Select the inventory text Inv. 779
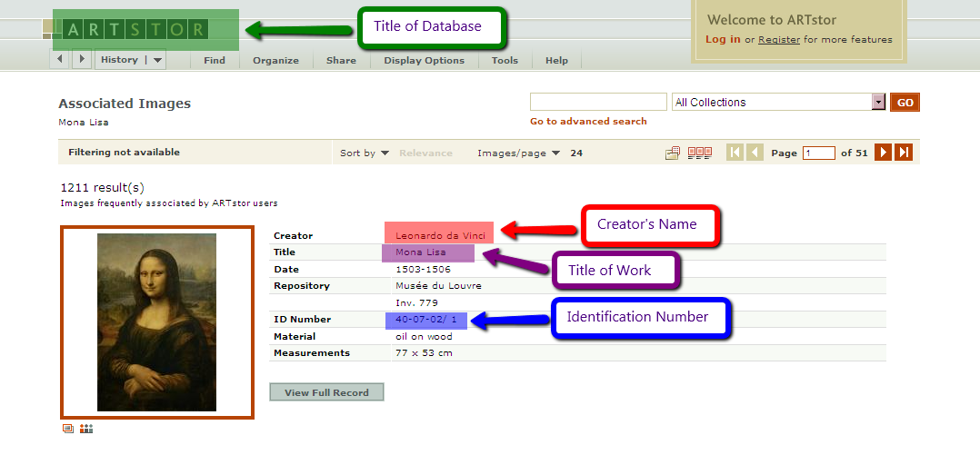 (x=417, y=302)
